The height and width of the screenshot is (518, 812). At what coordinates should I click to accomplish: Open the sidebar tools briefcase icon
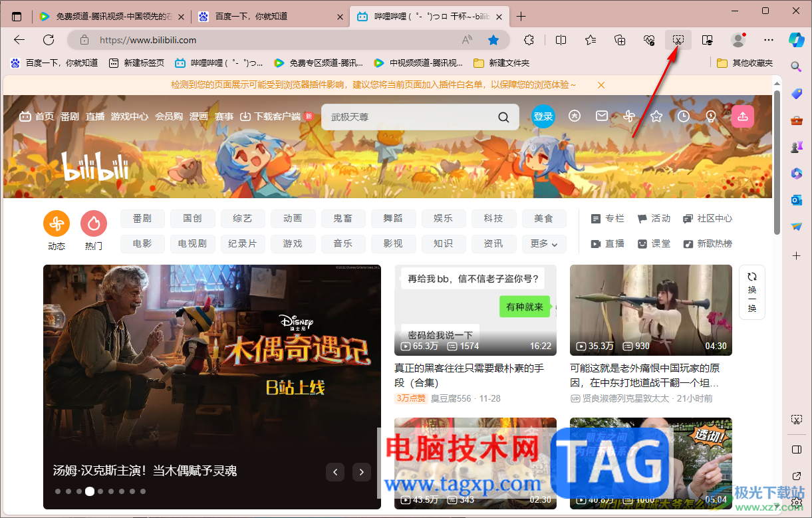tap(796, 120)
